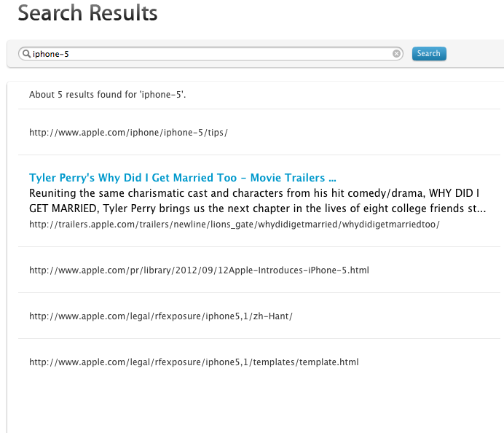Click the rfexposure zh-Hant URL result
504x433 pixels.
click(161, 316)
